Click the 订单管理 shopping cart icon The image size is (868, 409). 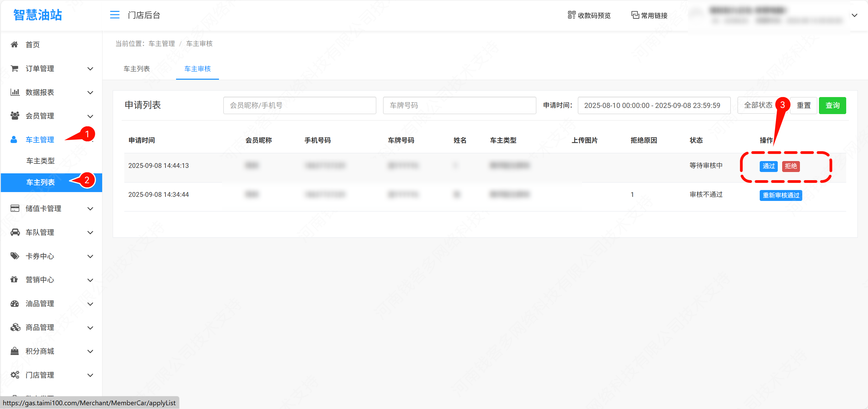pyautogui.click(x=14, y=68)
